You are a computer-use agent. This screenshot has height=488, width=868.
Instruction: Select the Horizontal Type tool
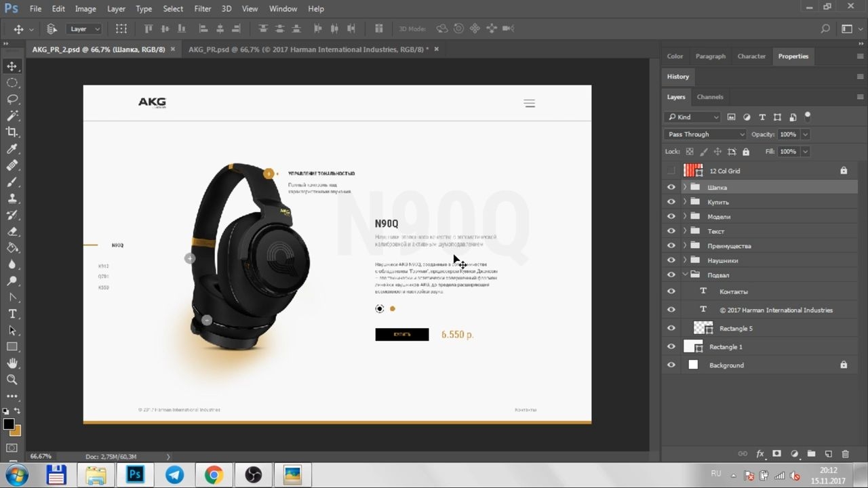pos(12,314)
